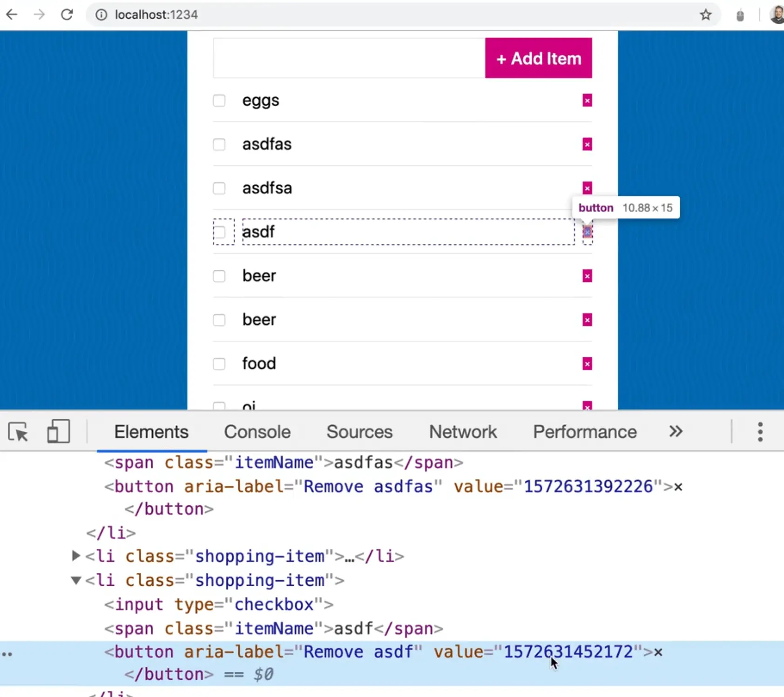Reload the localhost page
Image resolution: width=784 pixels, height=697 pixels.
(x=67, y=15)
